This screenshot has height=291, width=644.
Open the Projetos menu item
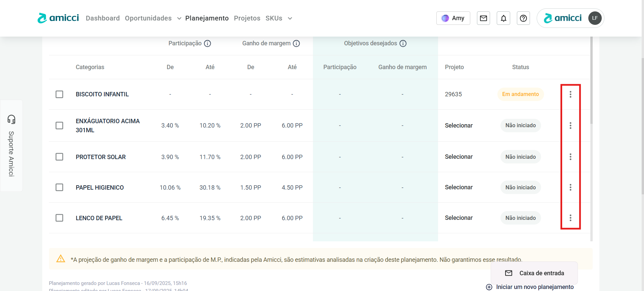pyautogui.click(x=247, y=18)
